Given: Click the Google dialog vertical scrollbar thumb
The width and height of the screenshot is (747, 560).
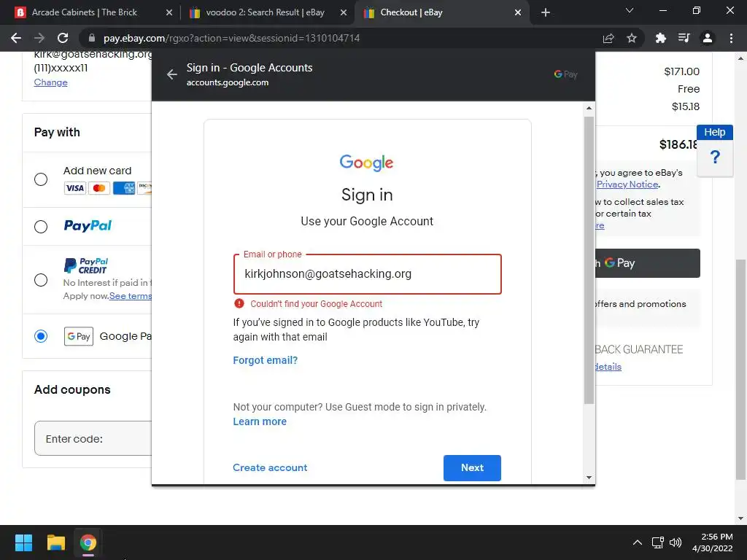Looking at the screenshot, I should pyautogui.click(x=589, y=260).
